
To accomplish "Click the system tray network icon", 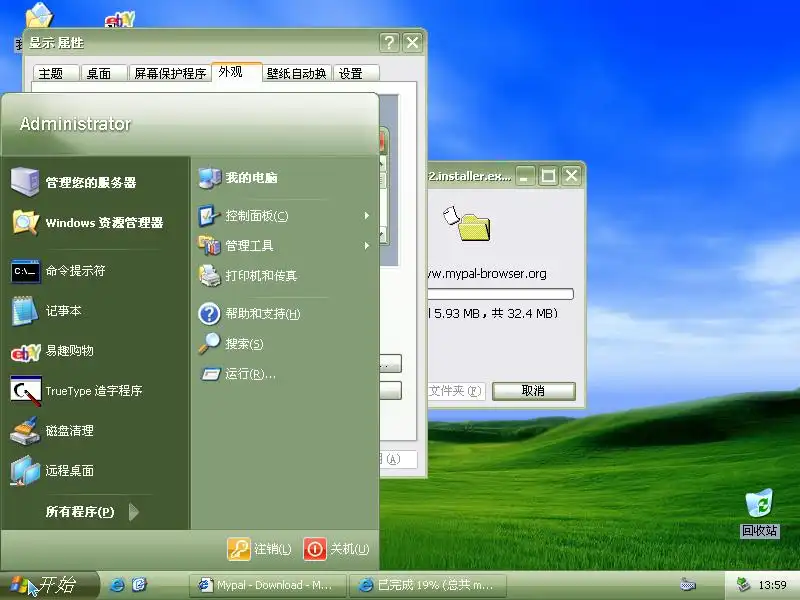I will tap(743, 585).
